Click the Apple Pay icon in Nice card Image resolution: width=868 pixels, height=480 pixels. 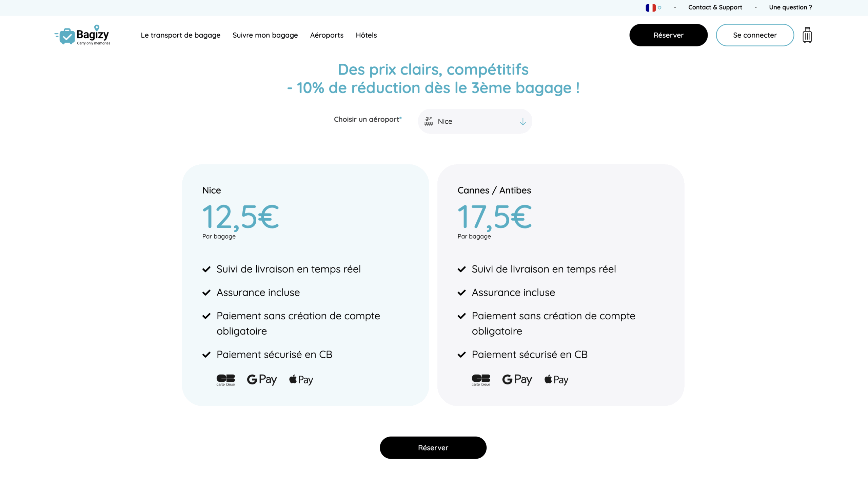300,380
